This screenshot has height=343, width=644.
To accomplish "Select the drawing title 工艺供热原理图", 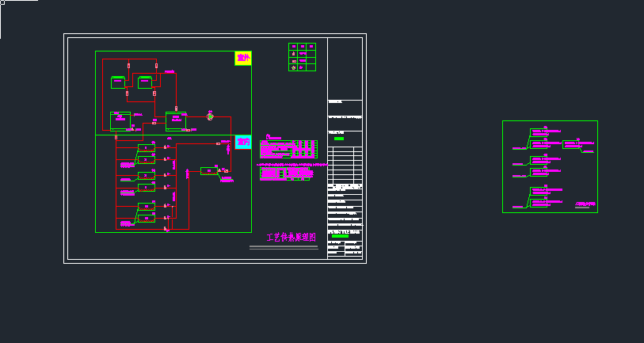I will tap(291, 237).
